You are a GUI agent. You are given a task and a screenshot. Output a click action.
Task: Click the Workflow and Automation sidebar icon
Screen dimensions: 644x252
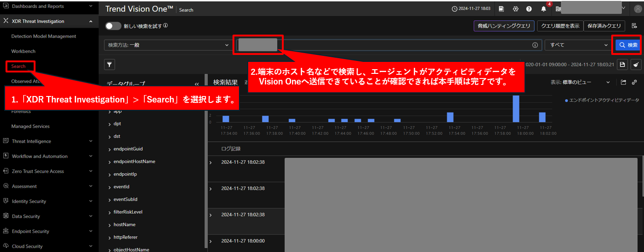[6, 156]
